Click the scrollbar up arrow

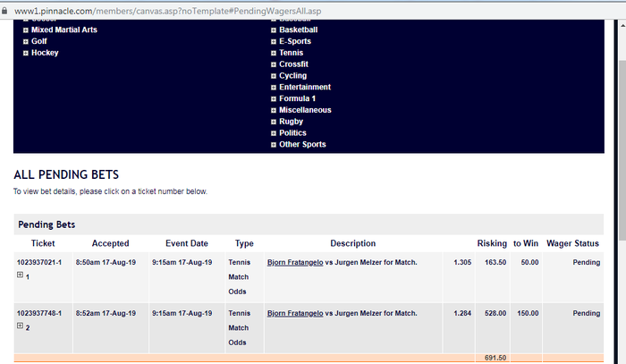622,26
